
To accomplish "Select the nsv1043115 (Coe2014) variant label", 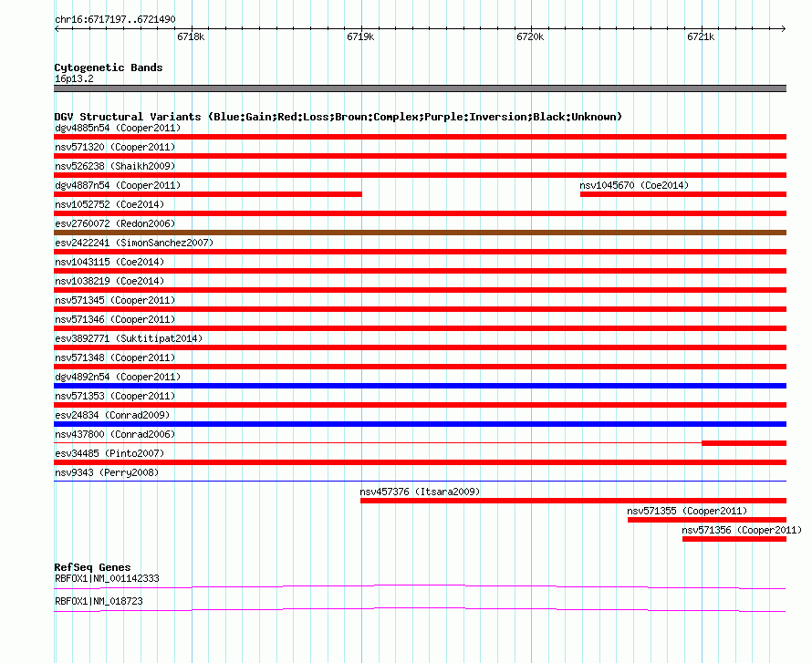I will point(109,262).
